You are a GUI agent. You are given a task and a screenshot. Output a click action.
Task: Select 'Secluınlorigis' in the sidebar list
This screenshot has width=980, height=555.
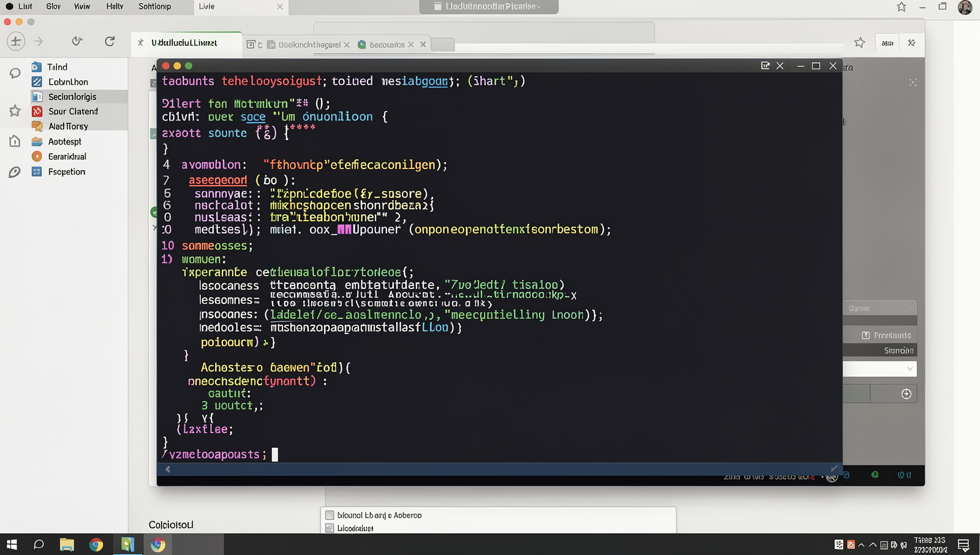click(79, 97)
